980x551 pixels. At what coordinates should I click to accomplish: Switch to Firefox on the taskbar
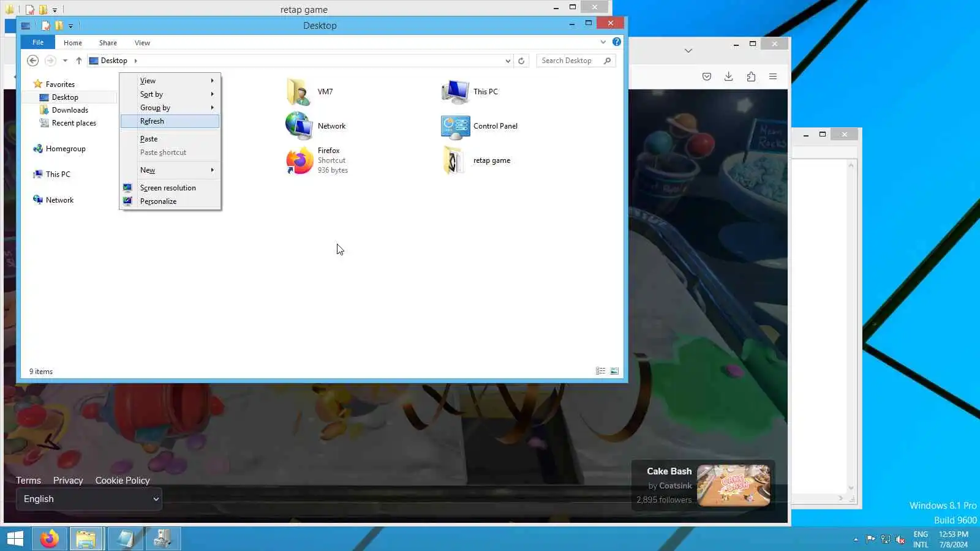50,539
